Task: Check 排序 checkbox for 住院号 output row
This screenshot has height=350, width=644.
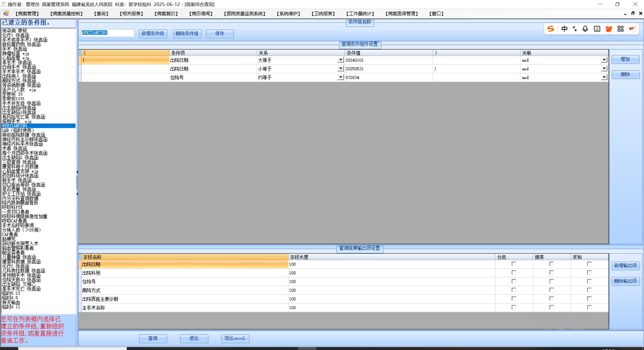Action: (x=551, y=281)
